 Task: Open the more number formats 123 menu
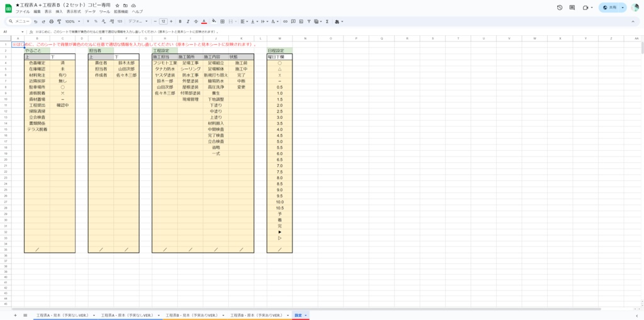[119, 21]
